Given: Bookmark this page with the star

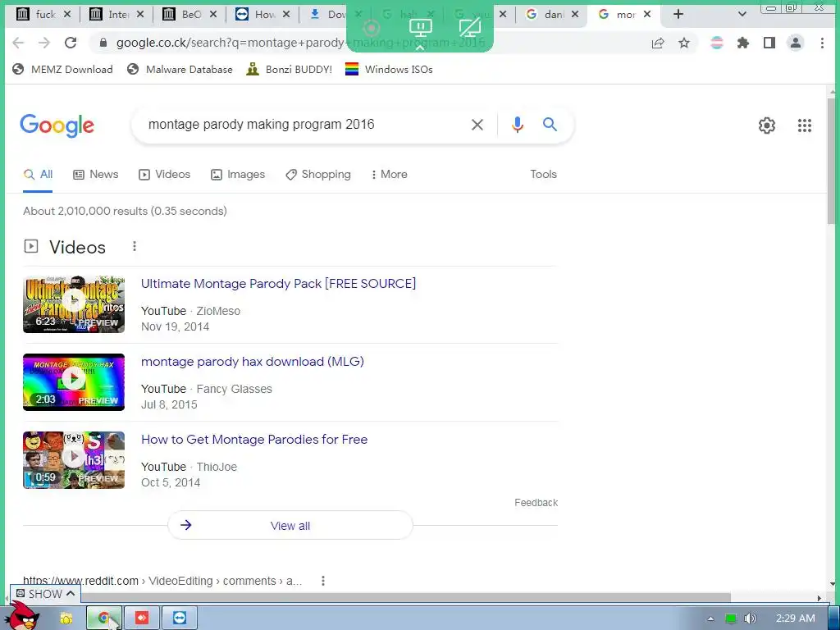Looking at the screenshot, I should [x=684, y=43].
